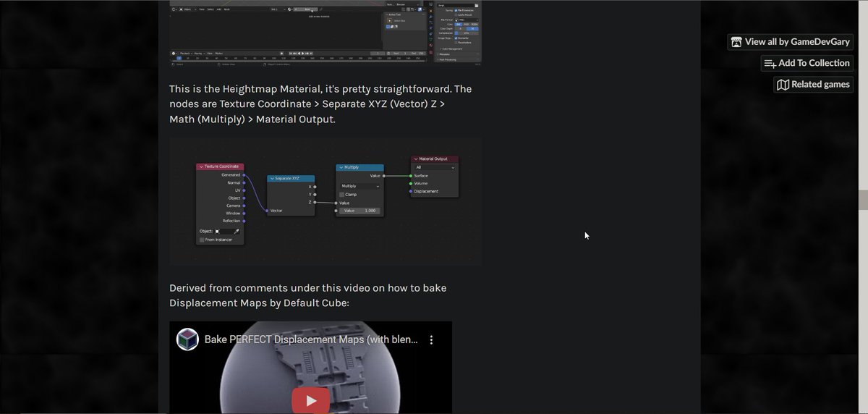The height and width of the screenshot is (414, 868).
Task: Click the Default Cube channel avatar
Action: tap(187, 339)
